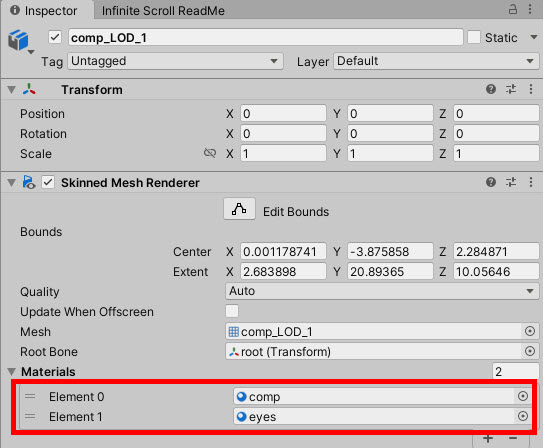This screenshot has height=448, width=543.
Task: Click the Inspector info icon
Action: (15, 10)
